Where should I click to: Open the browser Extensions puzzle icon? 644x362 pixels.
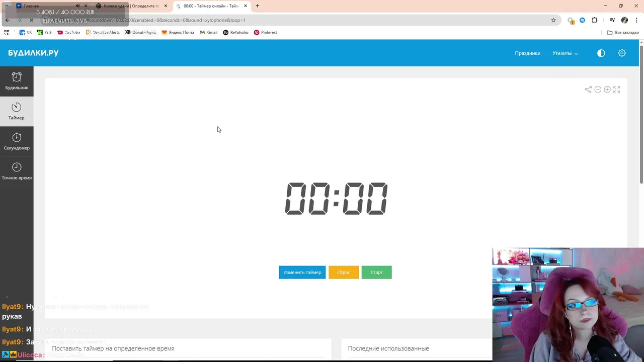pos(595,20)
